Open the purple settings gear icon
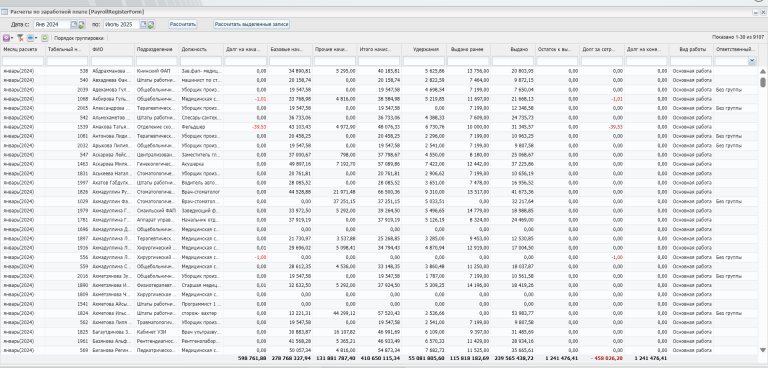 tap(6, 38)
